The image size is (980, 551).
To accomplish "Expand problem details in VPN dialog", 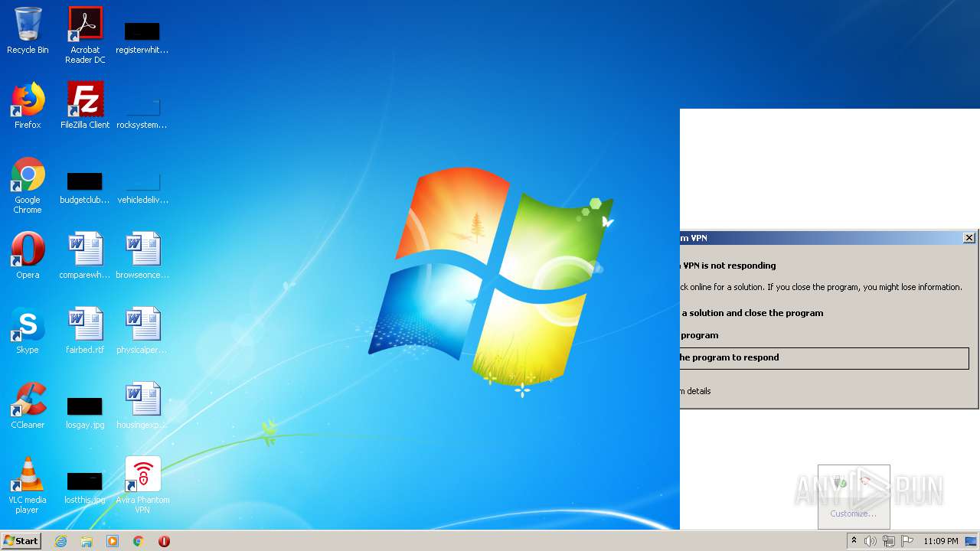I will (696, 391).
